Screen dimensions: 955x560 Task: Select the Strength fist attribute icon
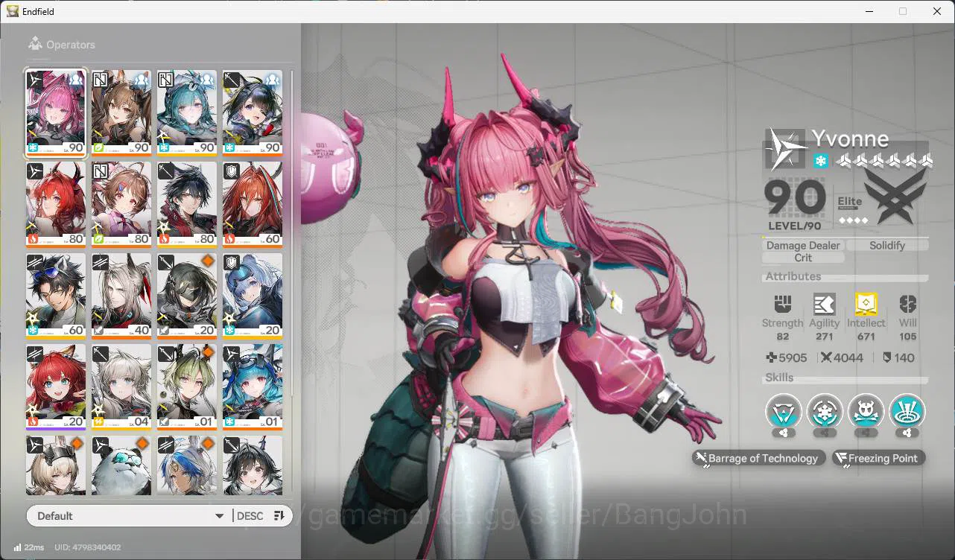782,304
